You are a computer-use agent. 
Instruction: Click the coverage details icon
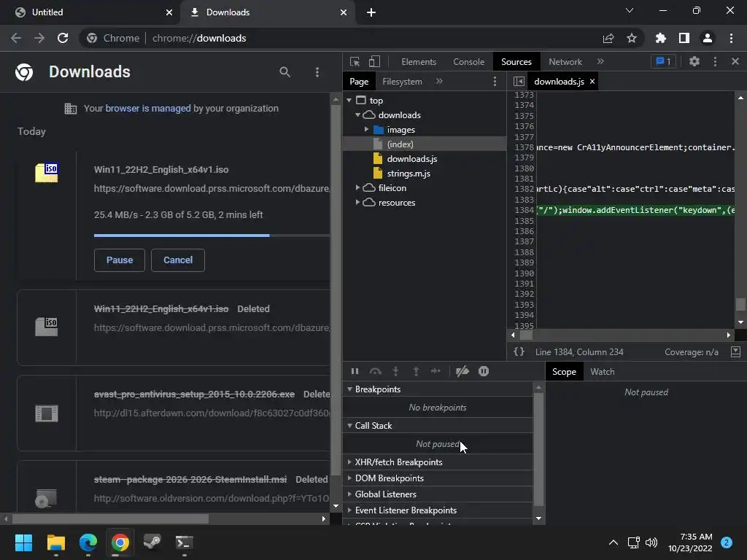(735, 352)
